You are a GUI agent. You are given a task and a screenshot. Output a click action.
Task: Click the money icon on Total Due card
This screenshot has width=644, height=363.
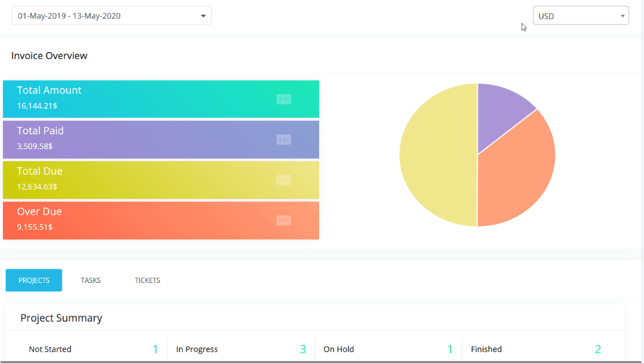(x=284, y=180)
